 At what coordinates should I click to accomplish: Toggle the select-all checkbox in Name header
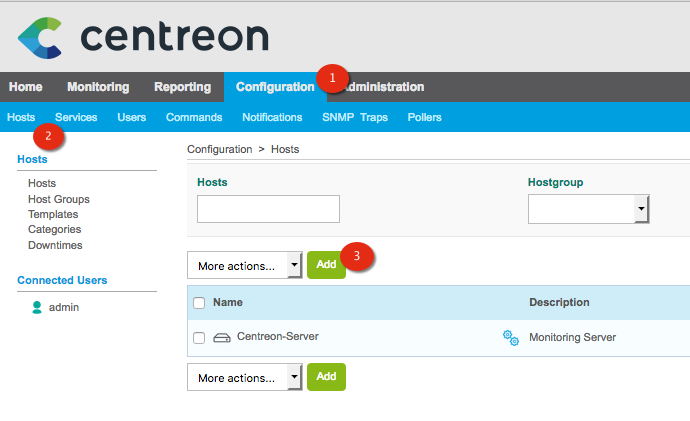199,302
